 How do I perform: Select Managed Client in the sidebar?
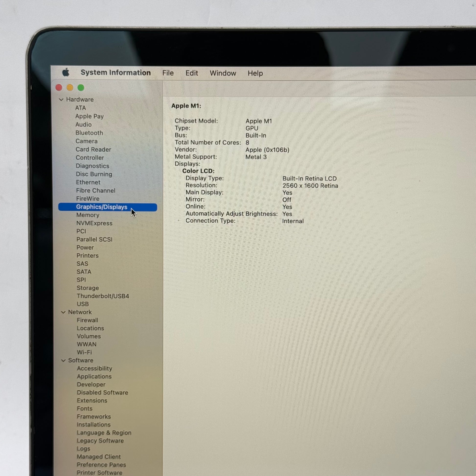coord(99,457)
